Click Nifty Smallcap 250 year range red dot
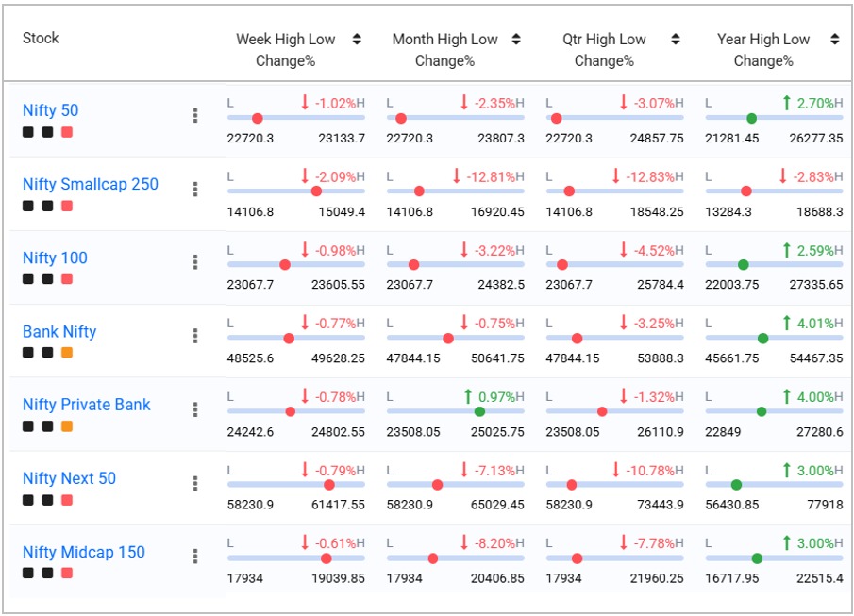Image resolution: width=854 pixels, height=616 pixels. coord(746,191)
